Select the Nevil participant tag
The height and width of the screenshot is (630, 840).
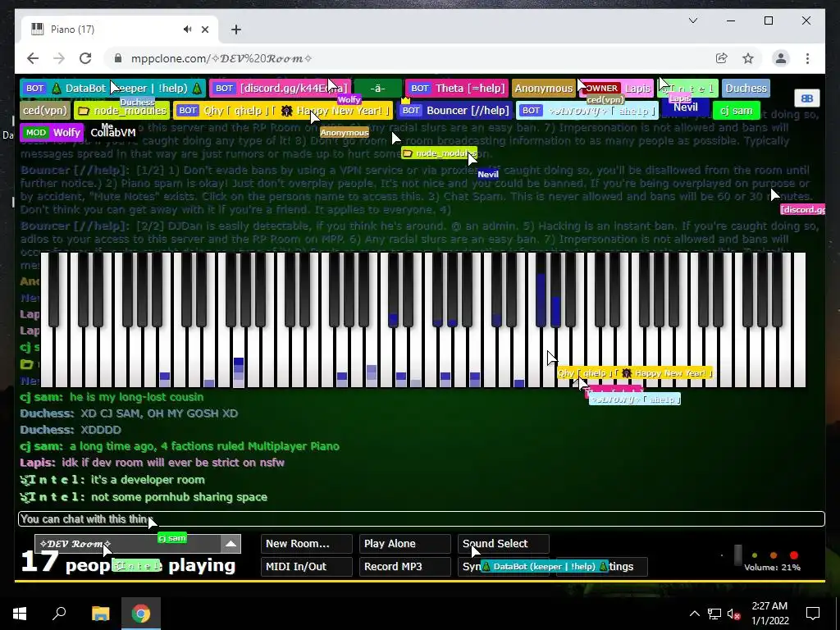(x=686, y=107)
